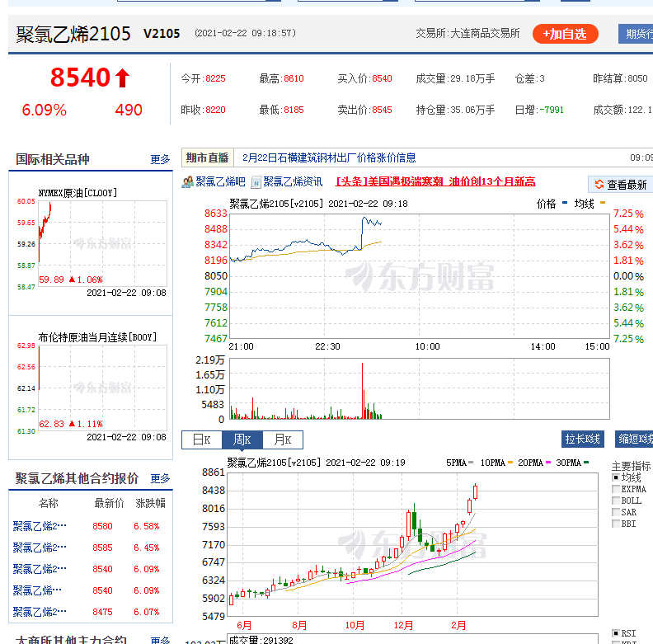The image size is (653, 644).
Task: Click the 成交量 29.18万手 text
Action: (455, 78)
